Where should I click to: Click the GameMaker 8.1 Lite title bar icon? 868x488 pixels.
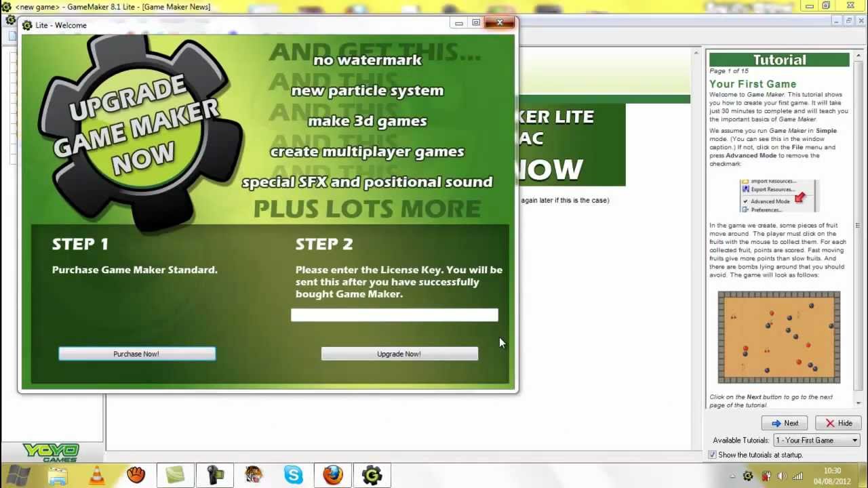[7, 7]
